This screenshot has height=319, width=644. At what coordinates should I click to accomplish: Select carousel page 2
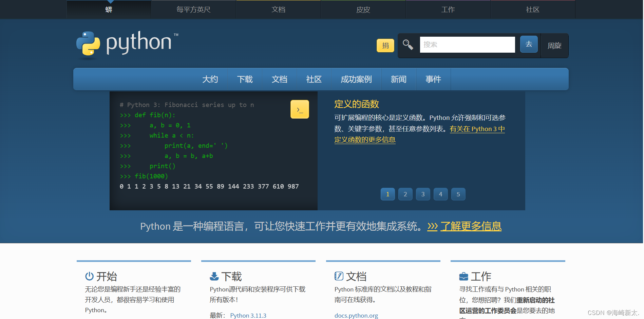point(405,194)
